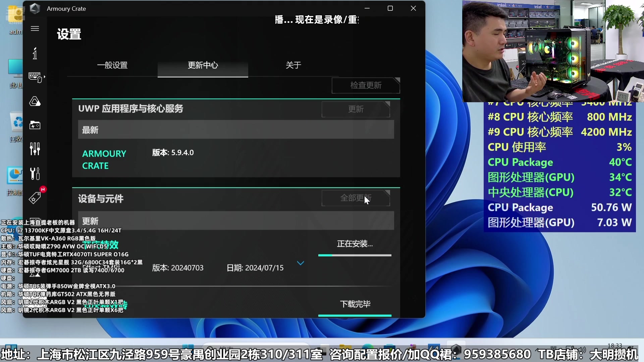
Task: Switch to the 更新中心 tab
Action: pos(203,65)
